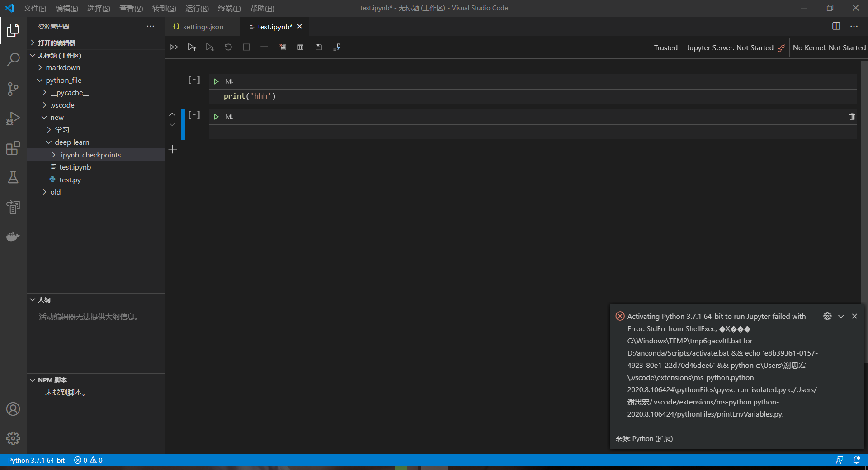Toggle the Trusted notebook status
The image size is (868, 470).
665,47
